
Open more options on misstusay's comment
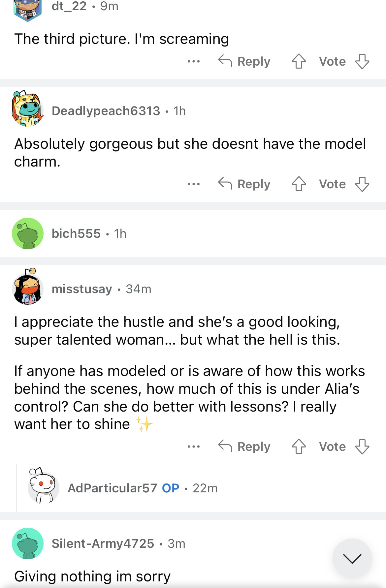click(x=193, y=447)
